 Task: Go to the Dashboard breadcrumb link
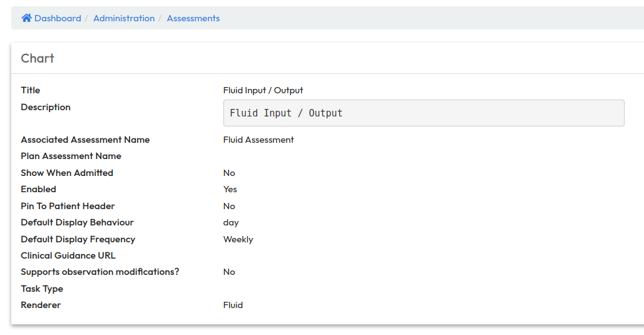coord(58,18)
